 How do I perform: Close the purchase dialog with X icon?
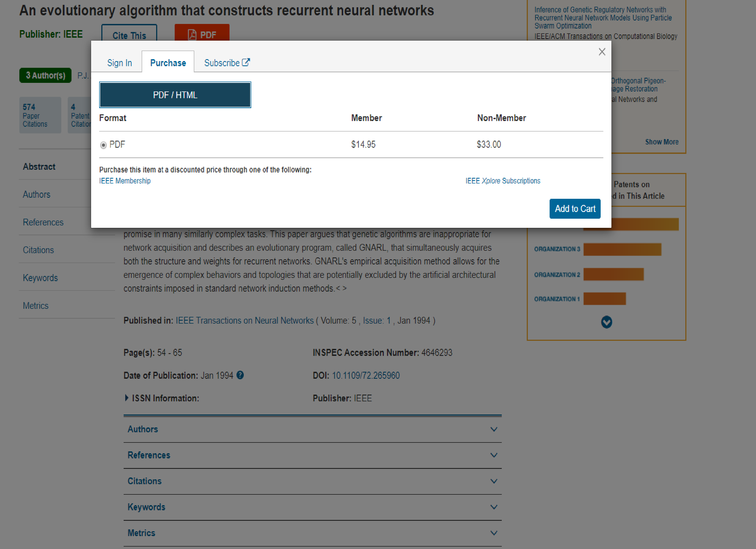click(602, 52)
